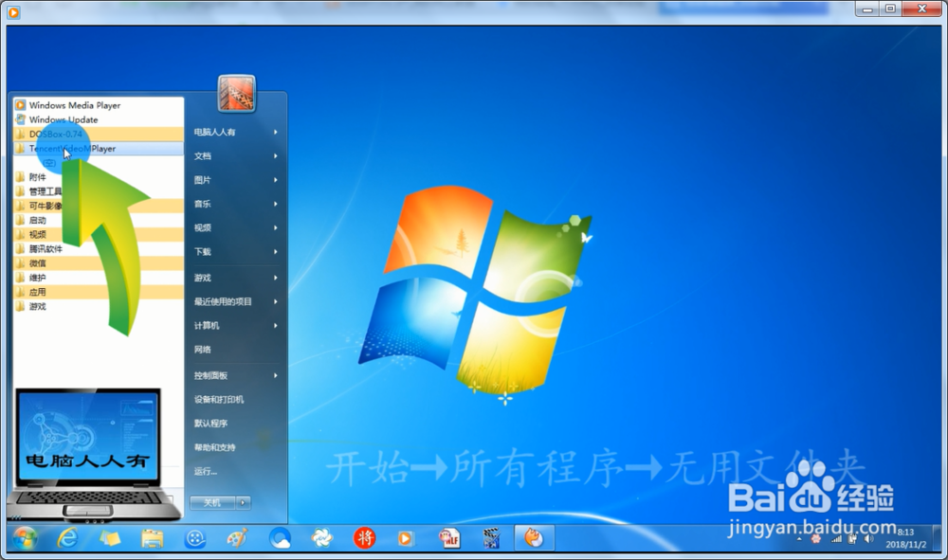The image size is (948, 560).
Task: Open Windows Explorer folder taskbar icon
Action: coord(153,537)
